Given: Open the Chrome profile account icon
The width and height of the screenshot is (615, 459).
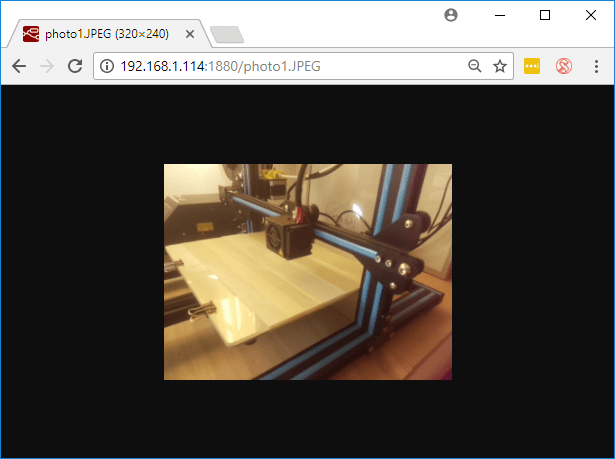Looking at the screenshot, I should tap(451, 15).
